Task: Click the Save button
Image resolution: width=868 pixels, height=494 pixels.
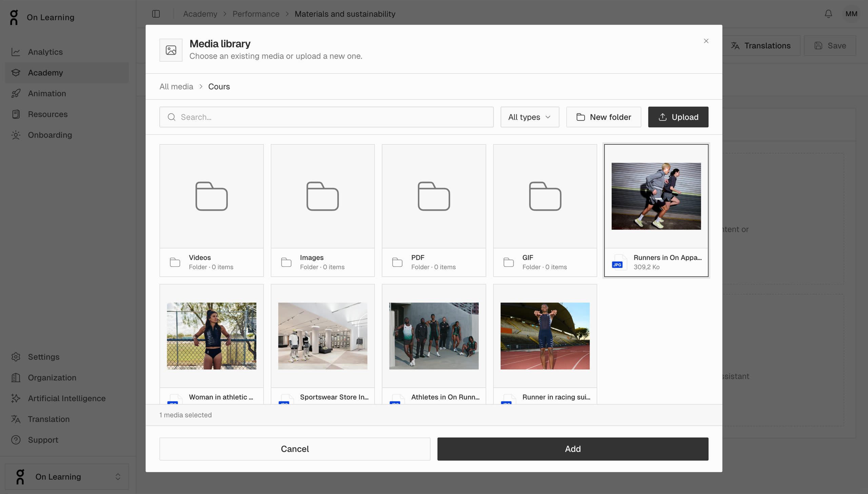Action: click(x=830, y=45)
